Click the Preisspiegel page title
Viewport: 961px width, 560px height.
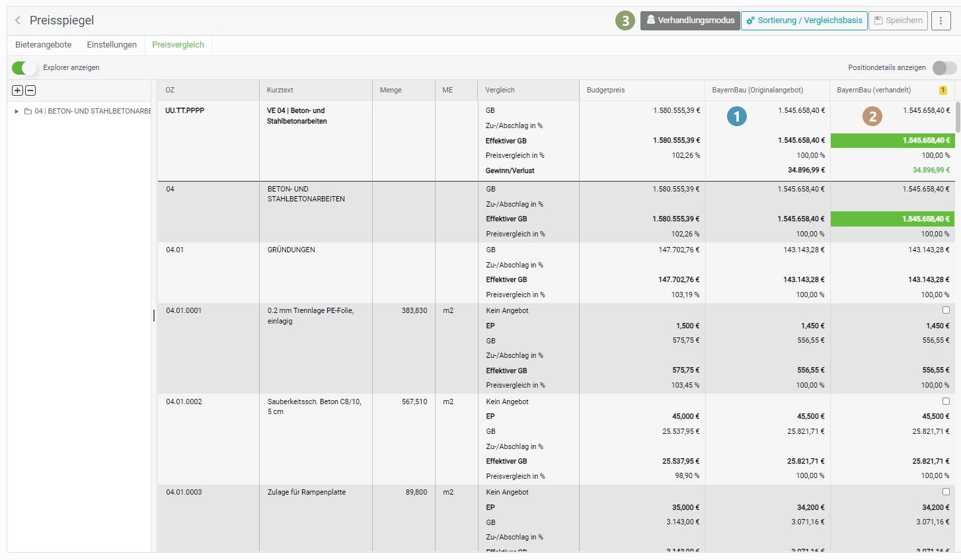(x=61, y=20)
